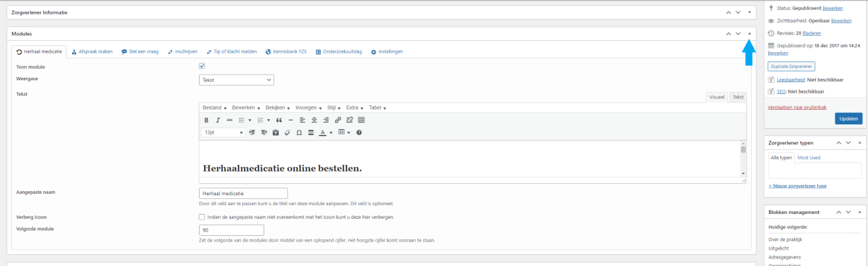Apply strikethrough formatting
Screen dimensions: 868x266
click(230, 120)
